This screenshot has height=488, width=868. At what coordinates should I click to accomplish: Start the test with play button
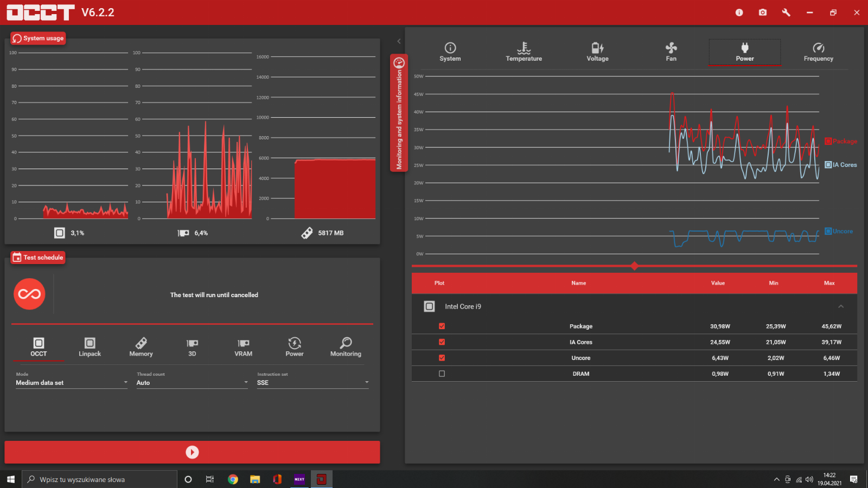pos(192,452)
